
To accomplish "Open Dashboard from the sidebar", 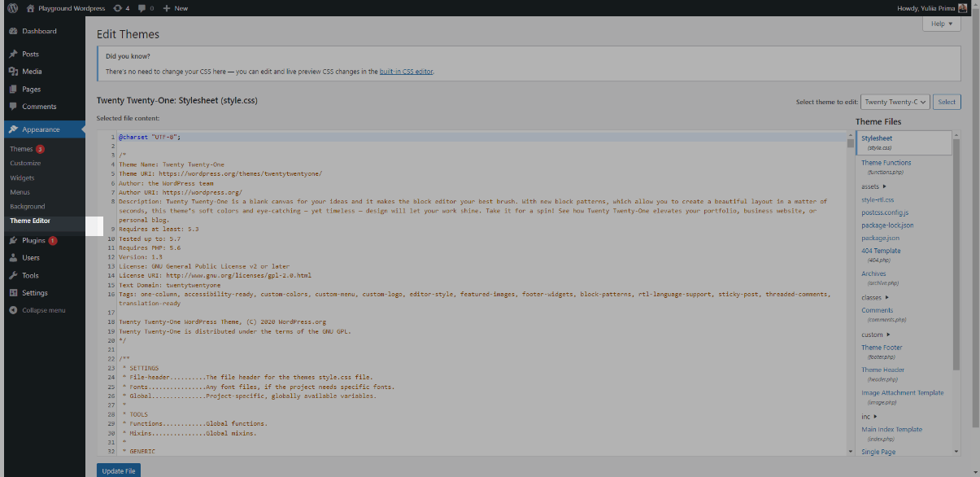I will click(39, 31).
